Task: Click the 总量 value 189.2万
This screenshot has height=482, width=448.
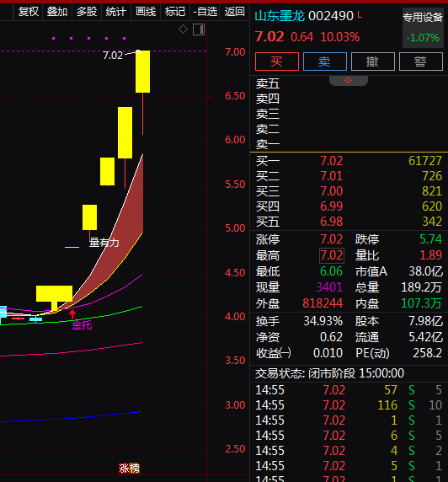Action: click(x=421, y=287)
